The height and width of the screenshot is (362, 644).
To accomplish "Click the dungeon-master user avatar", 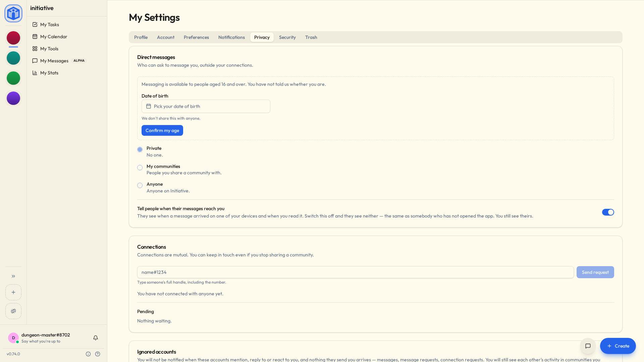I will coord(13,338).
